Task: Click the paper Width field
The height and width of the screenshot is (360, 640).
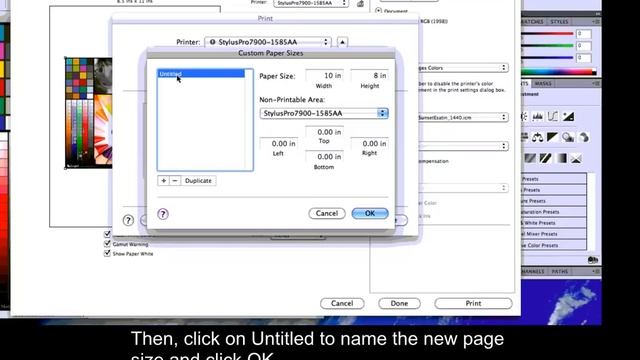Action: click(x=324, y=76)
